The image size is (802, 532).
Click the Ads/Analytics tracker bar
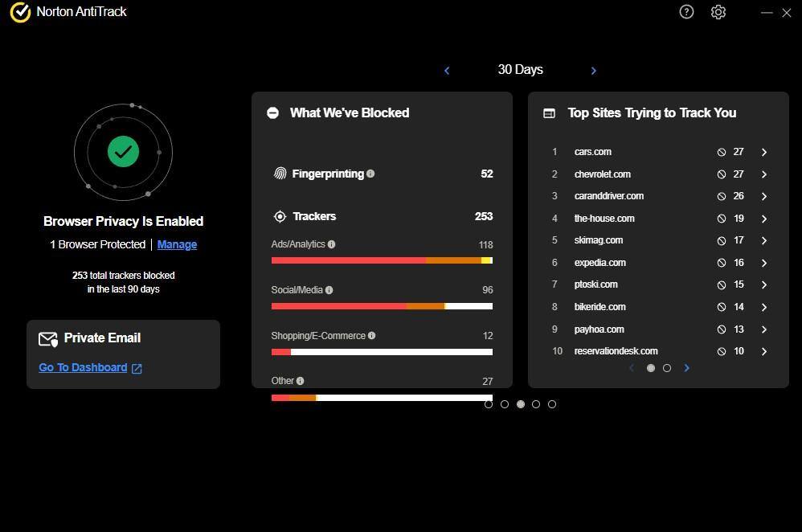(x=382, y=260)
